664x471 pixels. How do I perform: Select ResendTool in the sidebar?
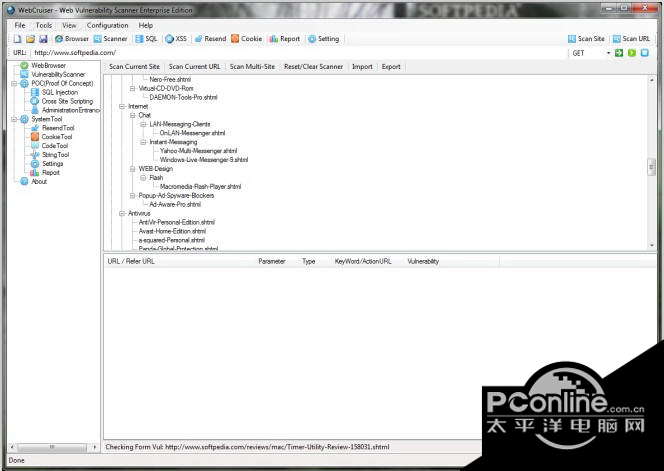tap(58, 128)
